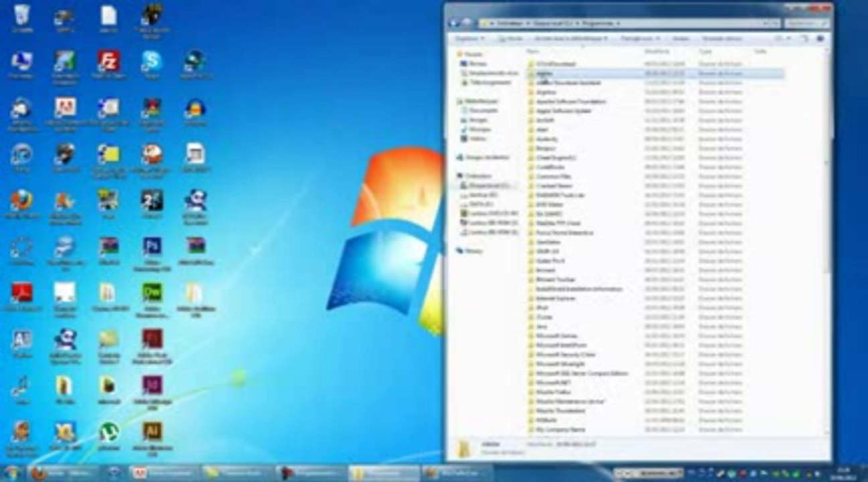Select Images library in navigation pane
This screenshot has width=868, height=482.
click(474, 119)
